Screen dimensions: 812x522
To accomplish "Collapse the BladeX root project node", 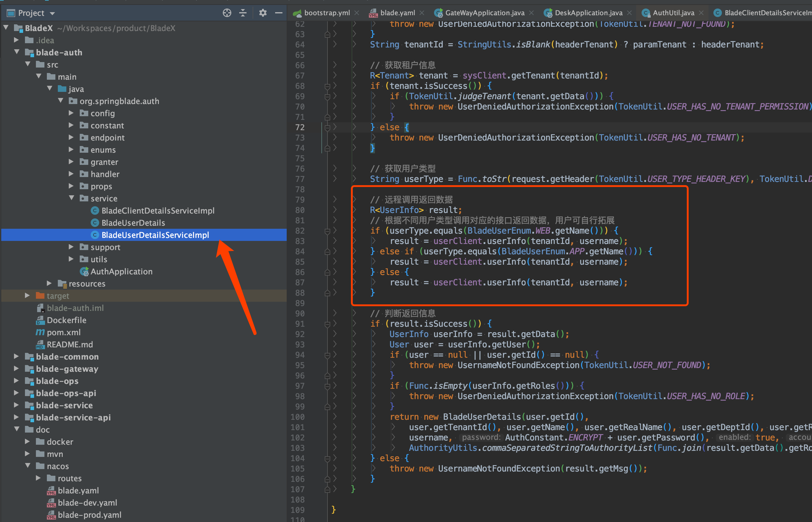I will click(6, 27).
